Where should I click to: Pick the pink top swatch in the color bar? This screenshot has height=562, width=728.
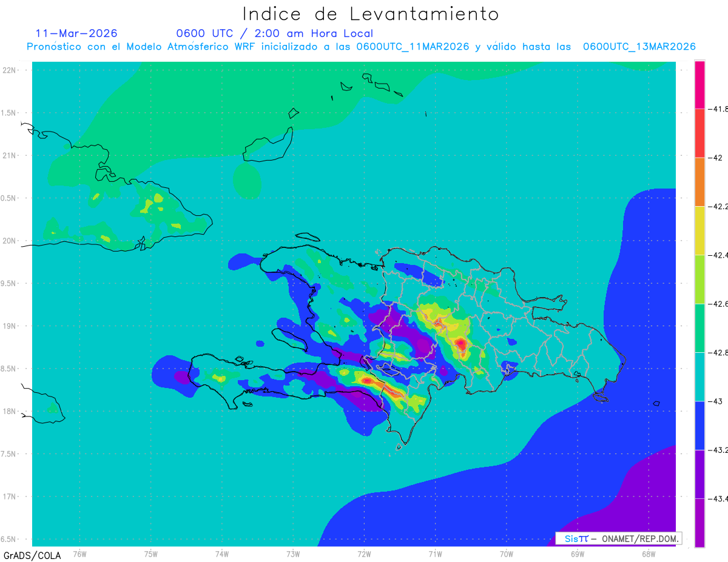pos(699,85)
